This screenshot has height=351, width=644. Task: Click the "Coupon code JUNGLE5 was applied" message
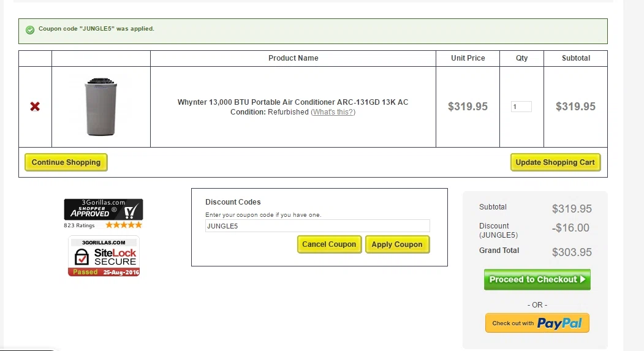pos(97,29)
